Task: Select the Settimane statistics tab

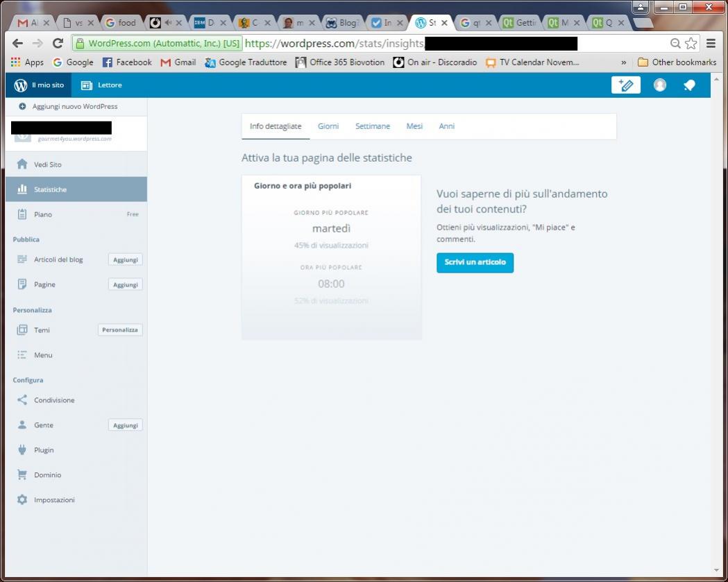Action: coord(373,126)
